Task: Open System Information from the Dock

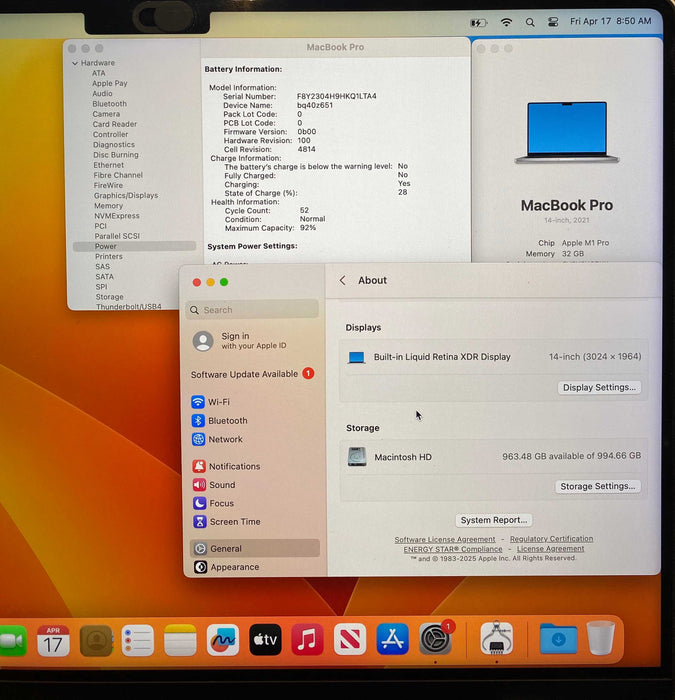Action: pyautogui.click(x=496, y=638)
